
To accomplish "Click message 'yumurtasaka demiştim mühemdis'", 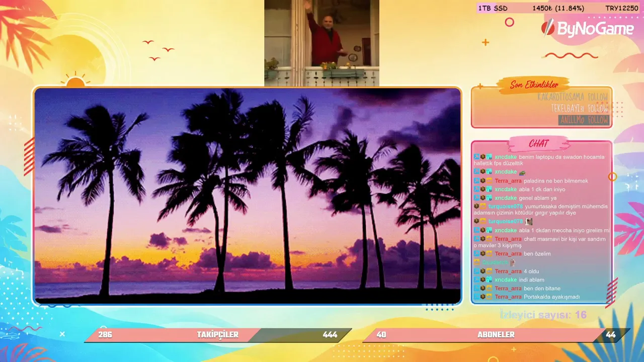I will click(567, 207).
